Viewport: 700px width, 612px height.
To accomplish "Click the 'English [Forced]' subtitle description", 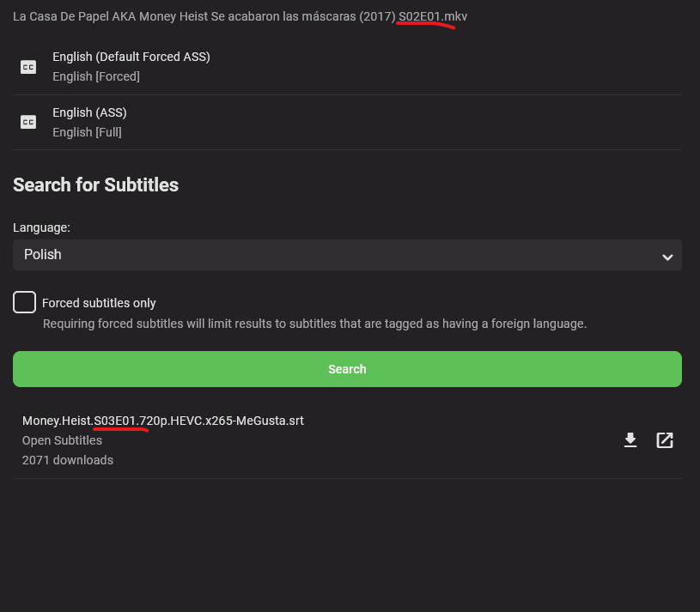I will pos(95,76).
